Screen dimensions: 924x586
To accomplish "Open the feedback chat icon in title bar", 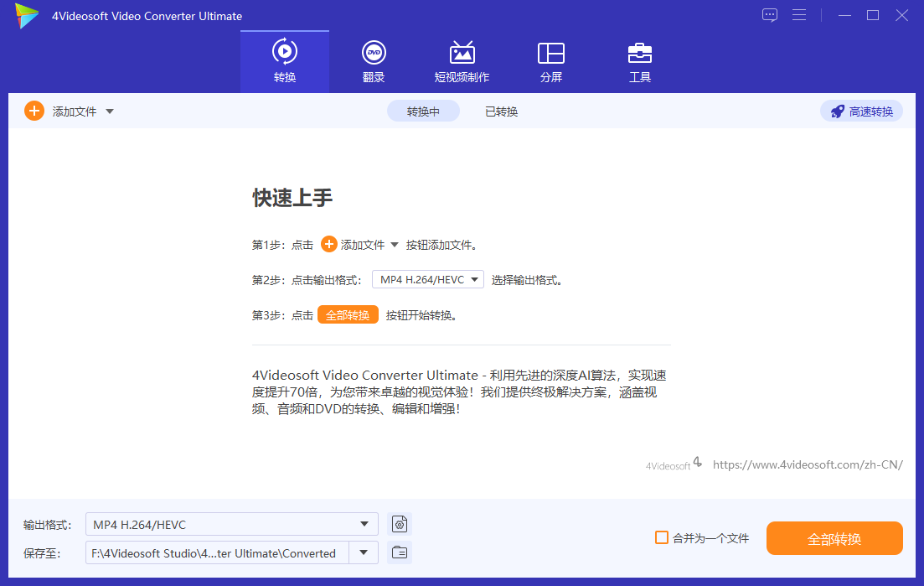I will [x=770, y=15].
